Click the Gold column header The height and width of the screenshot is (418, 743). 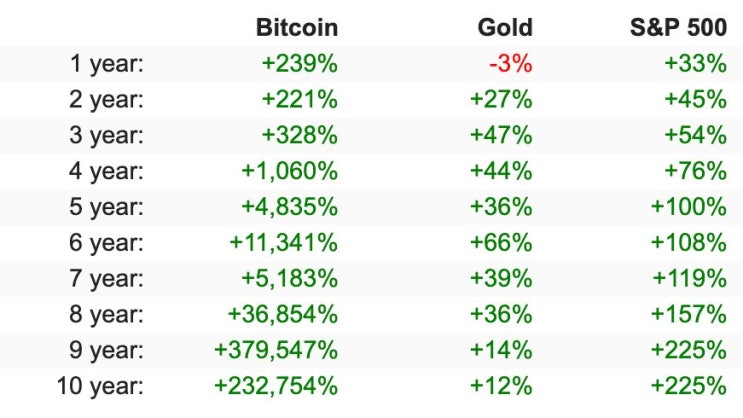tap(505, 27)
